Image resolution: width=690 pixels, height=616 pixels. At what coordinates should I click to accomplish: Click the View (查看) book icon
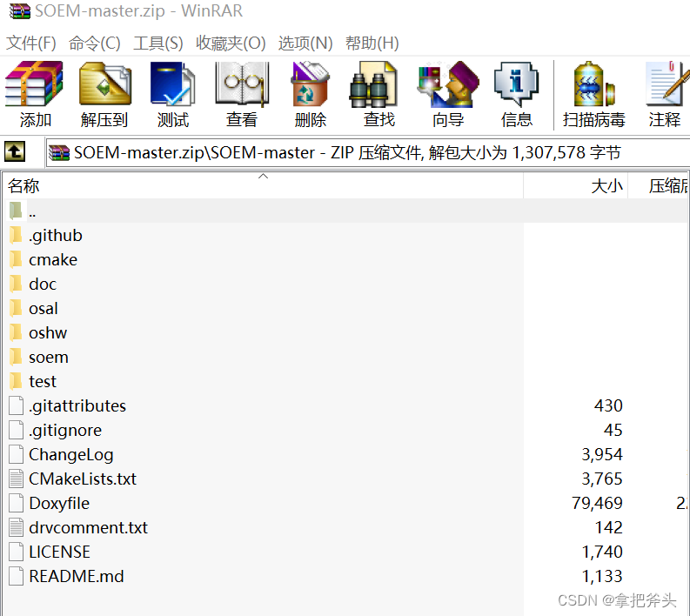coord(242,84)
